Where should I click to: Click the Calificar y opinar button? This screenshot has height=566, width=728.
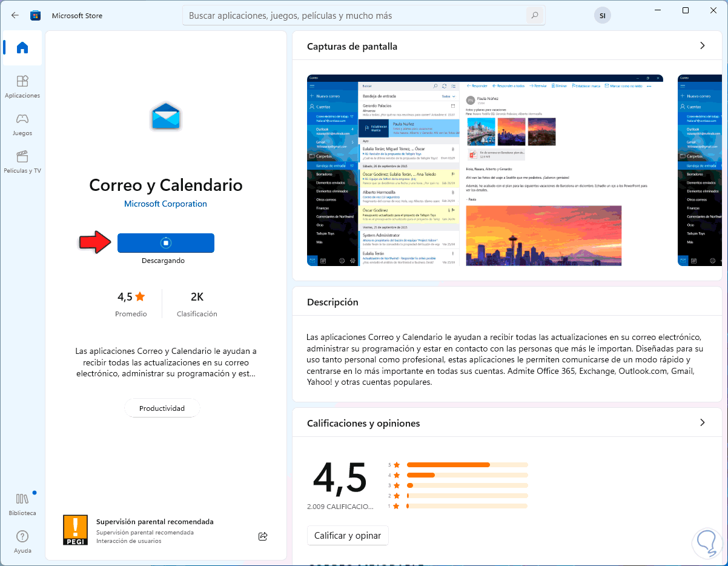pos(348,536)
